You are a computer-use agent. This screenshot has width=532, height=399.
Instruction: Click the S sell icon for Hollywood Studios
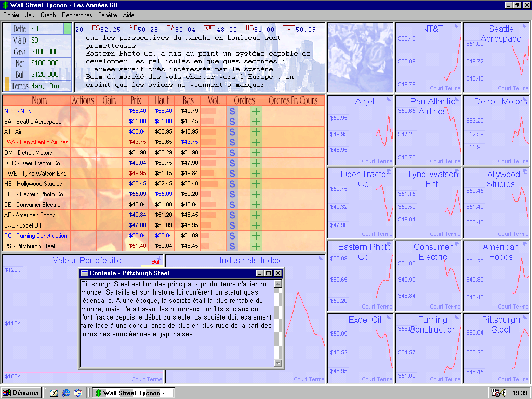(x=232, y=184)
